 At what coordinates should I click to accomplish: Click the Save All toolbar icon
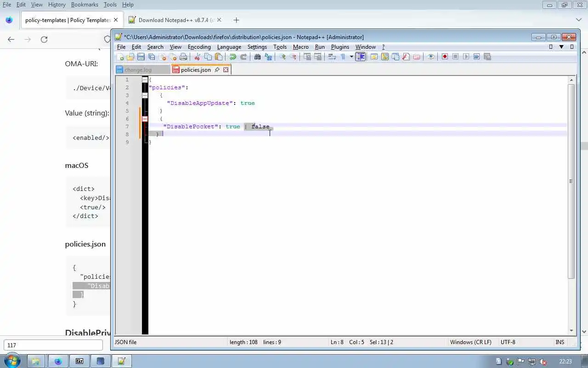tap(152, 57)
